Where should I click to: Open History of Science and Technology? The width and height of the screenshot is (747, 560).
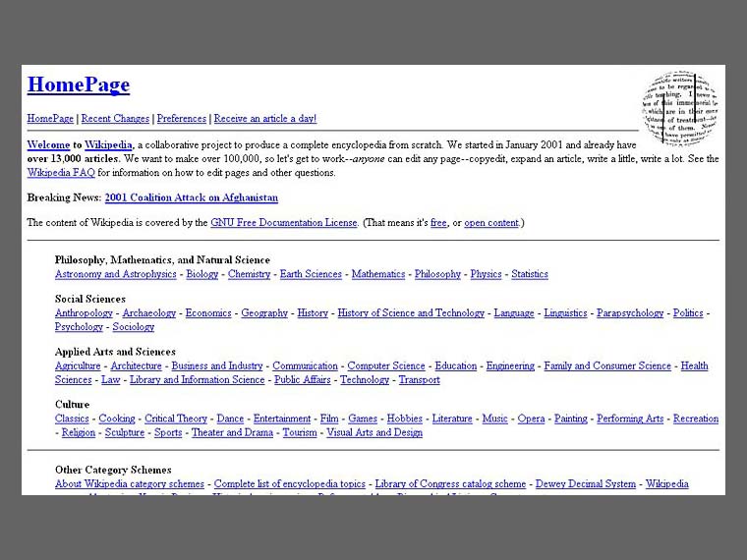click(x=411, y=313)
